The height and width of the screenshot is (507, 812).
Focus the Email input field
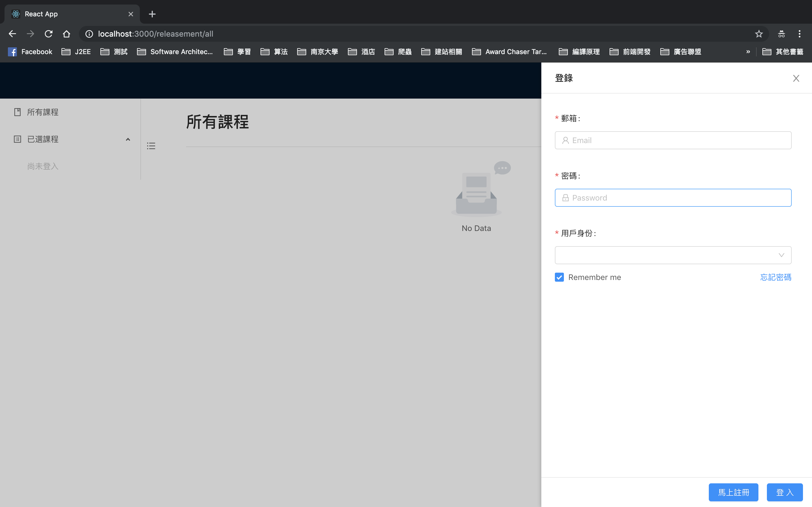point(678,140)
